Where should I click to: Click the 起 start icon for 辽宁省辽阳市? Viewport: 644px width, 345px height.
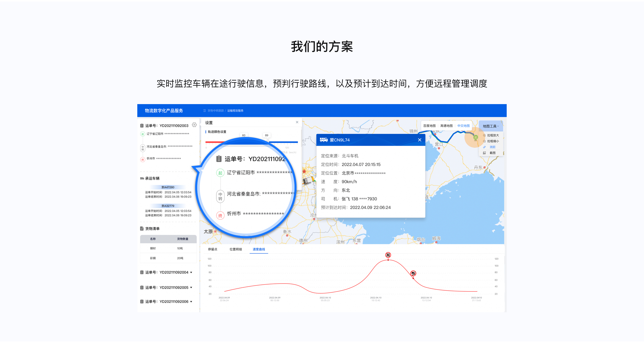142,134
